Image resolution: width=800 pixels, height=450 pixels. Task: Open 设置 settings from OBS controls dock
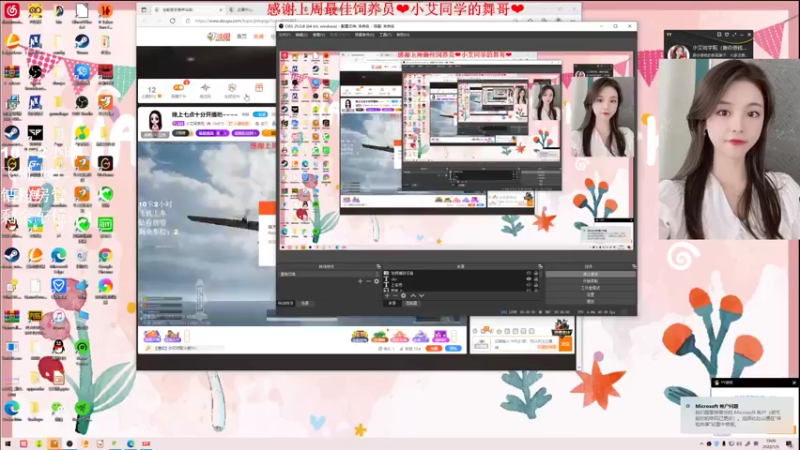pos(590,294)
